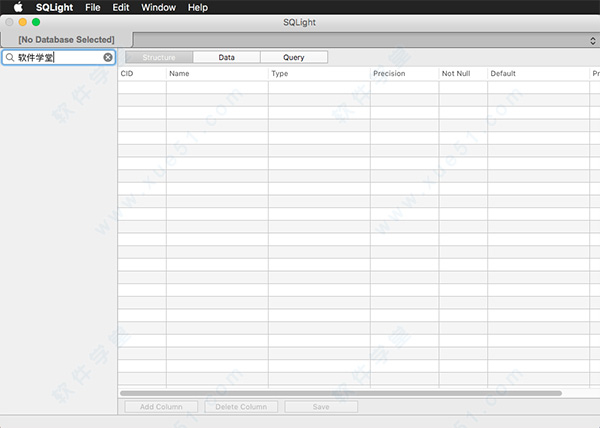Switch to the Structure tab
The width and height of the screenshot is (600, 428).
[x=159, y=57]
